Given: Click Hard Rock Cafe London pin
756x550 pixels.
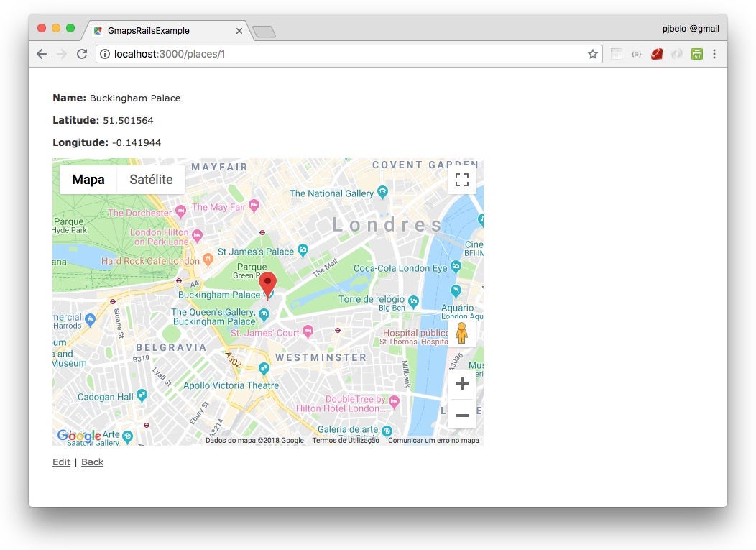Looking at the screenshot, I should 208,260.
